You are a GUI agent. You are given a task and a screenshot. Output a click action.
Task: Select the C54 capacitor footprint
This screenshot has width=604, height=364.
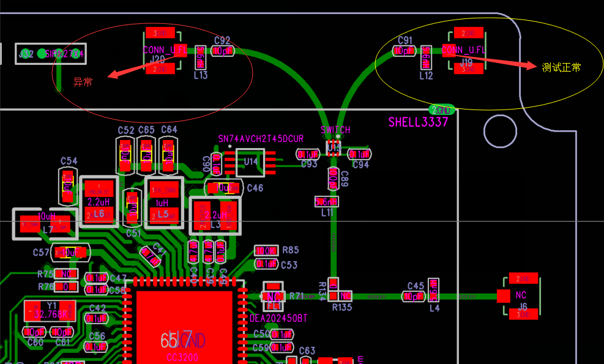pyautogui.click(x=68, y=186)
